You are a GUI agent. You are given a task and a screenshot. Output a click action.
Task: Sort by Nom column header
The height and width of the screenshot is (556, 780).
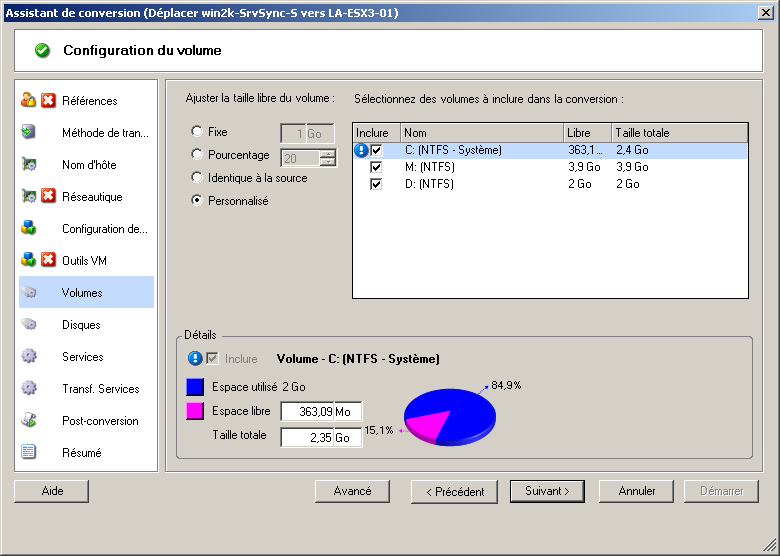pyautogui.click(x=482, y=133)
